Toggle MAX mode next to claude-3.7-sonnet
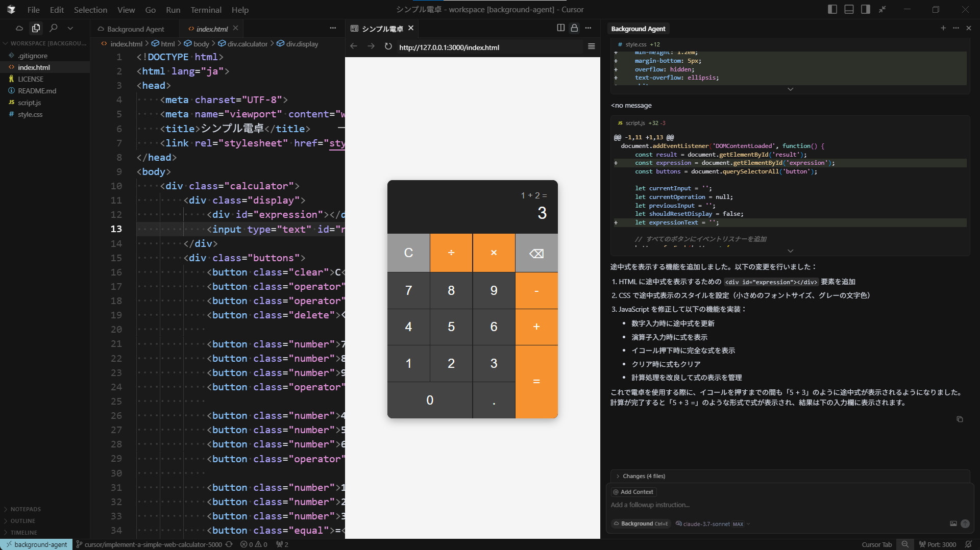 coord(737,524)
